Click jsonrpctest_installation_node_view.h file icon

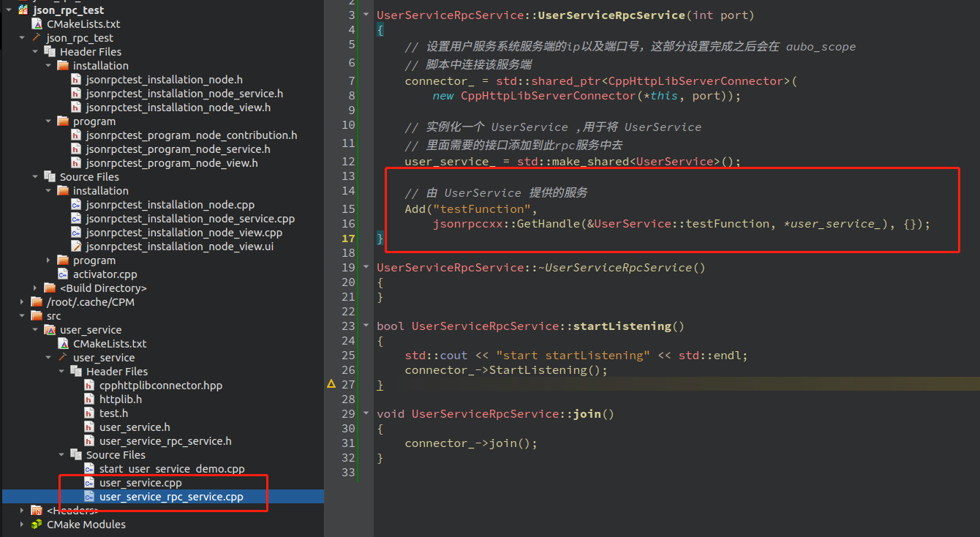click(76, 108)
